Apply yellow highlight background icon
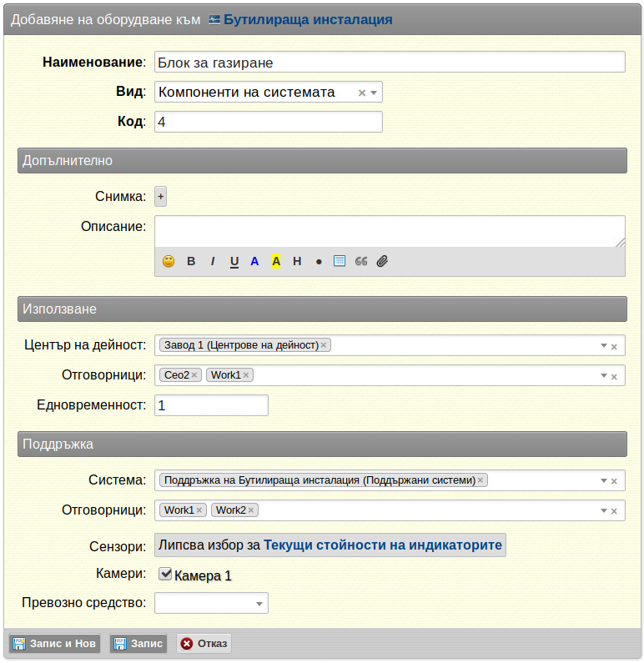 click(276, 261)
